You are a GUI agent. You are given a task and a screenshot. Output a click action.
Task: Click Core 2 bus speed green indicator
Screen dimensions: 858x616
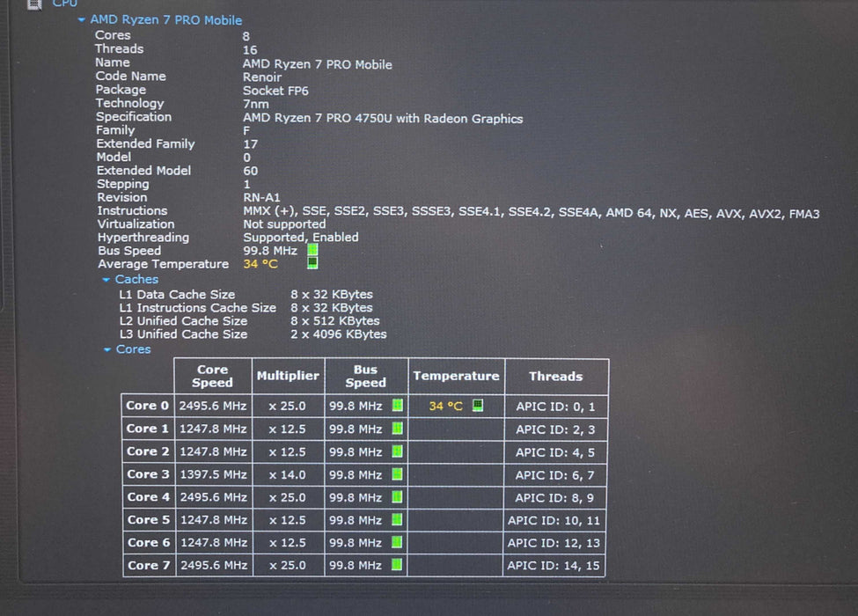398,451
